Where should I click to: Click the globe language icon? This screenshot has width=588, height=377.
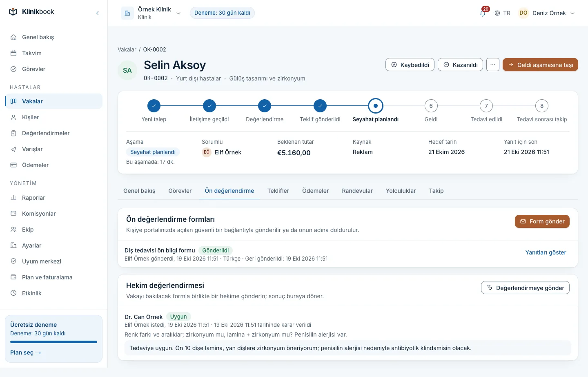coord(497,13)
